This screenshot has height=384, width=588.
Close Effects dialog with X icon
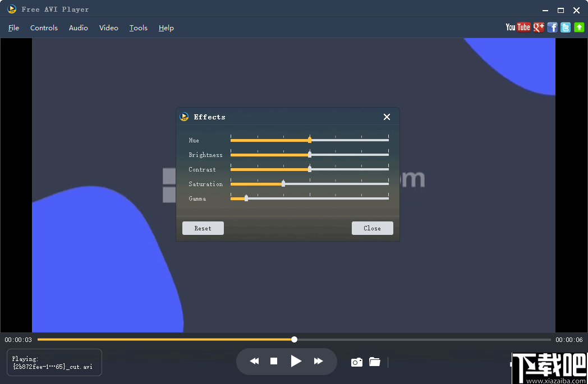(x=387, y=117)
